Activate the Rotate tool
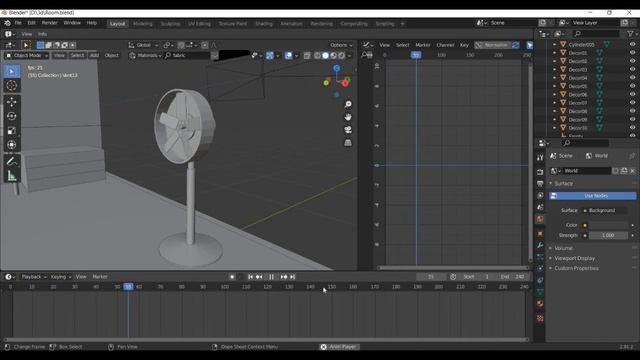Viewport: 640px width, 360px height. coord(11,116)
